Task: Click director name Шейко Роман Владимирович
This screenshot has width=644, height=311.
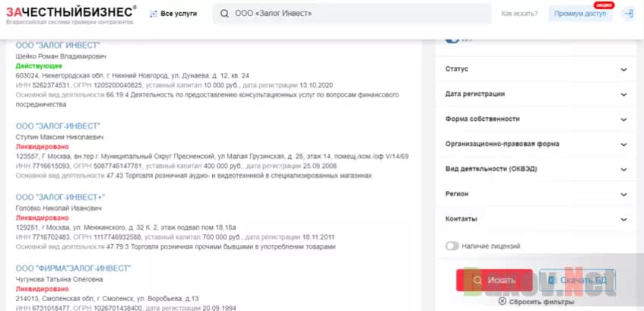Action: pos(61,56)
